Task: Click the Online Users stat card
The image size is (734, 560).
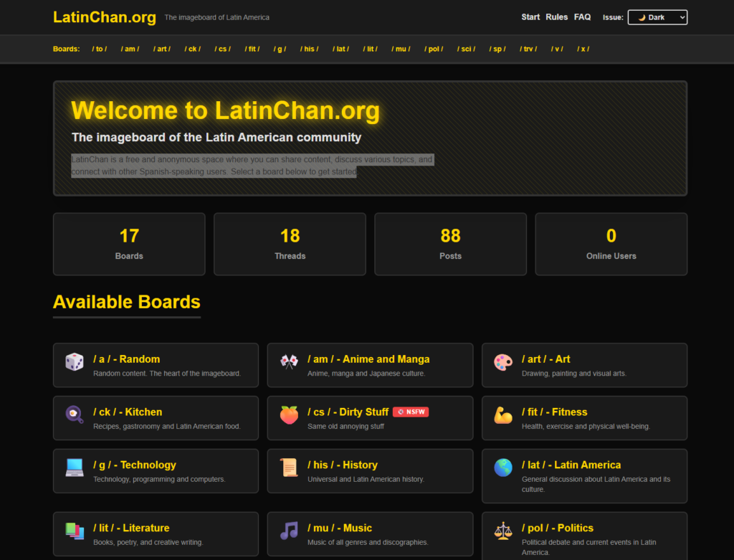Action: point(611,244)
